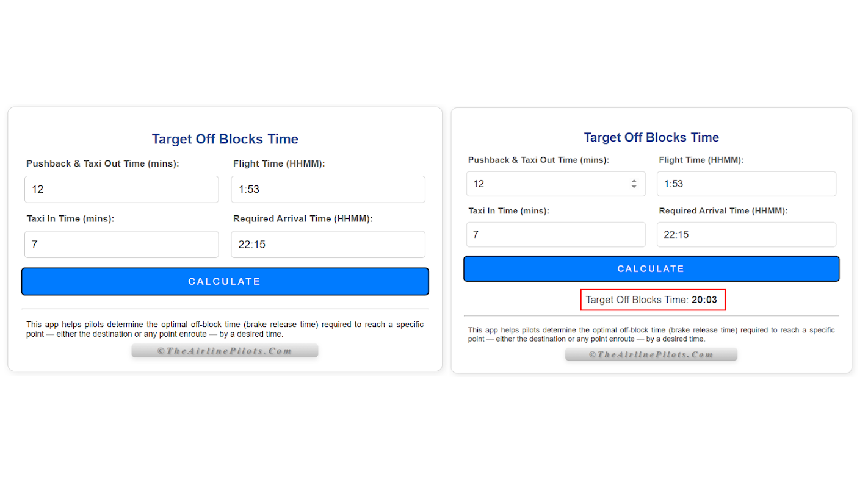Increase Pushback & Taxi Out value with up arrow

634,181
